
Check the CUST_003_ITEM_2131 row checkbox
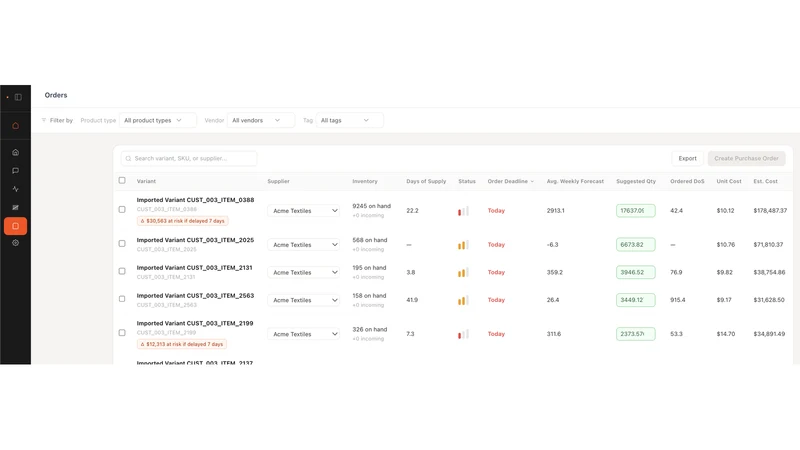tap(122, 271)
